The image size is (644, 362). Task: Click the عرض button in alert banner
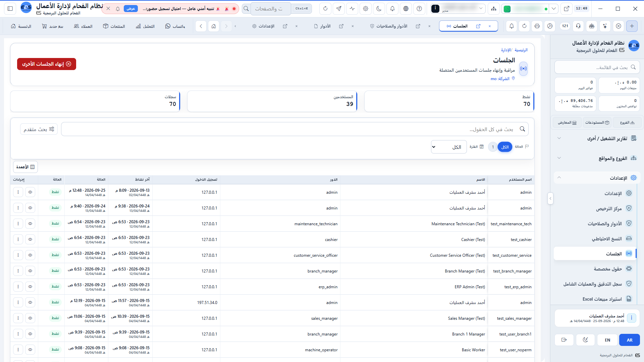[x=131, y=9]
